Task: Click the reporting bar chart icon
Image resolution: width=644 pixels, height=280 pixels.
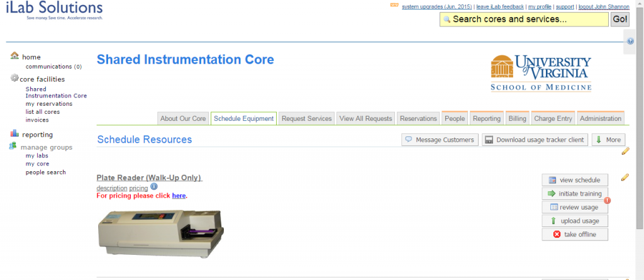Action: point(15,133)
